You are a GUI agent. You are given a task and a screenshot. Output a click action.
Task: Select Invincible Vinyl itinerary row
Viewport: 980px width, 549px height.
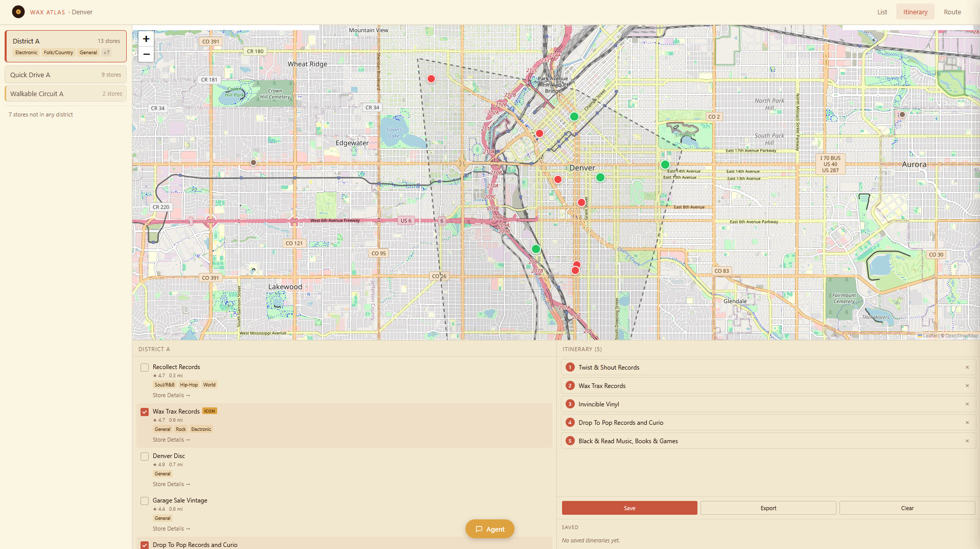point(768,404)
